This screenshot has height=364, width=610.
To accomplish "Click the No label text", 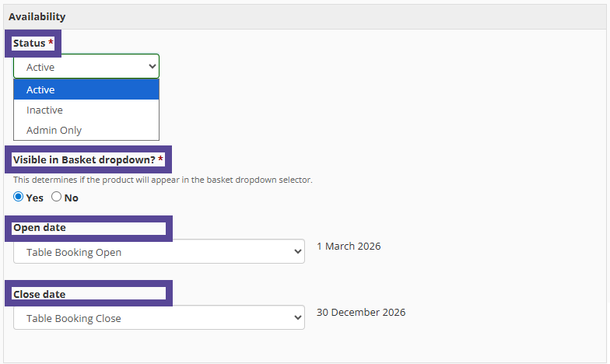I will point(72,198).
